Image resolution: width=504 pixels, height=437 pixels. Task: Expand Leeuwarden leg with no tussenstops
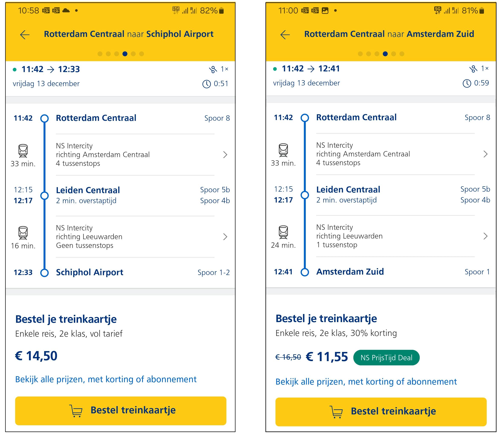tap(225, 237)
